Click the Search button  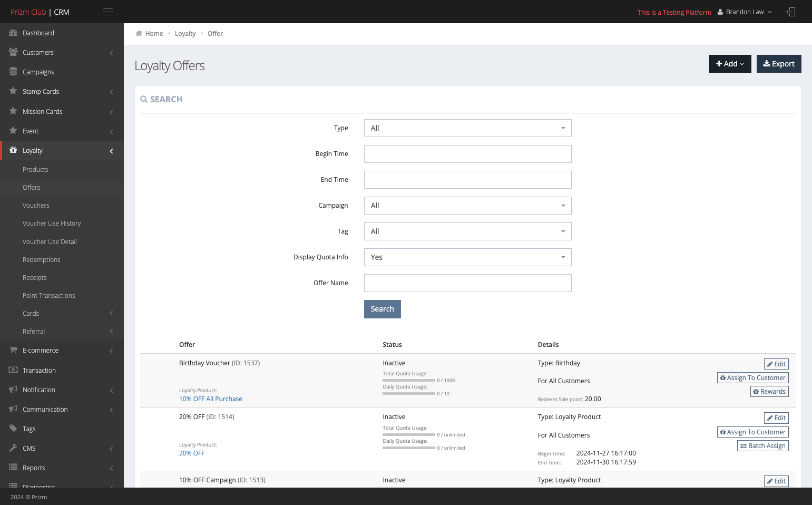click(x=383, y=309)
